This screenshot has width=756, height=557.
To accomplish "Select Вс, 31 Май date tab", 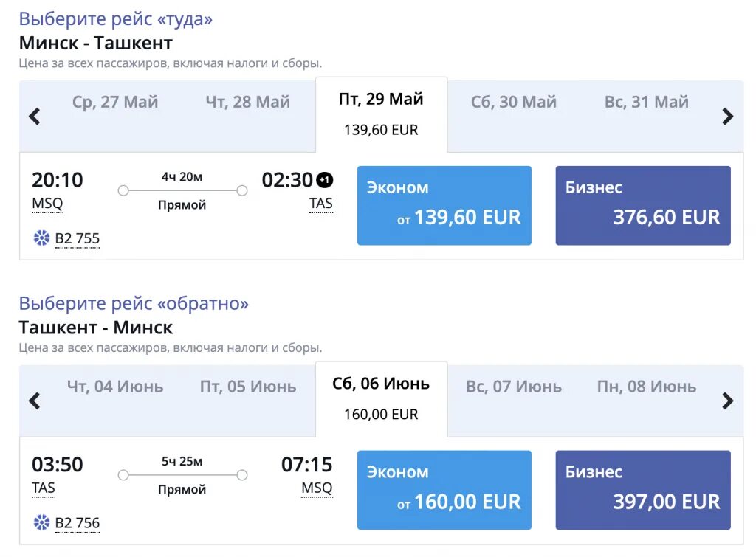I will pyautogui.click(x=646, y=103).
